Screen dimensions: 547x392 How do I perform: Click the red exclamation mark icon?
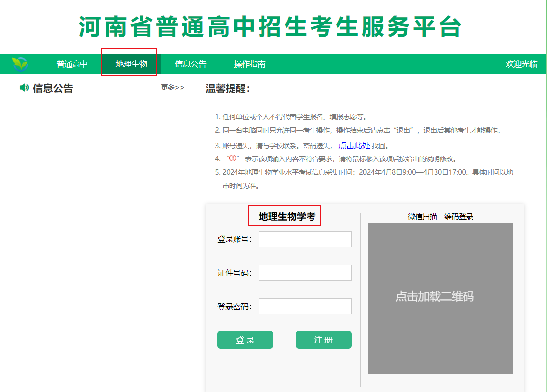[232, 158]
